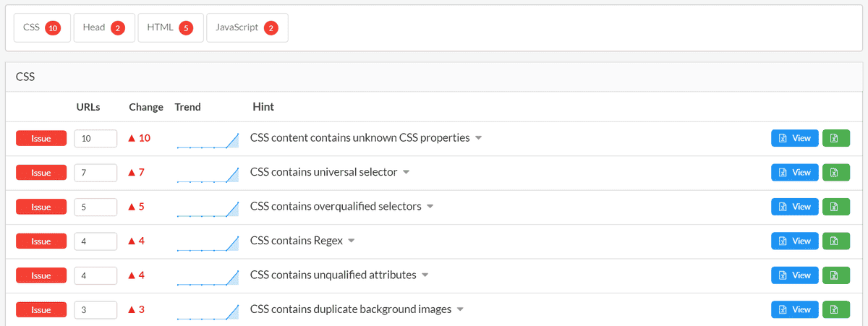Viewport: 868px width, 326px height.
Task: Expand the overqualified selectors hint
Action: tap(430, 207)
